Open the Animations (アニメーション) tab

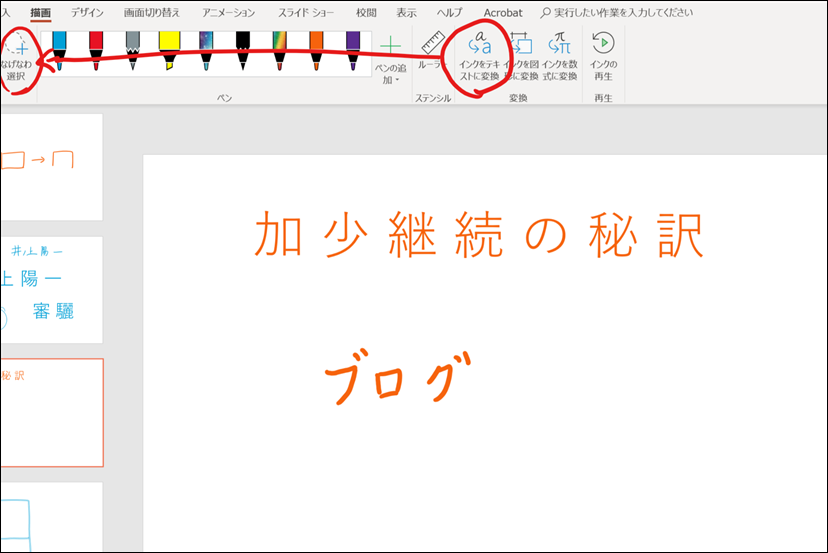[x=228, y=13]
